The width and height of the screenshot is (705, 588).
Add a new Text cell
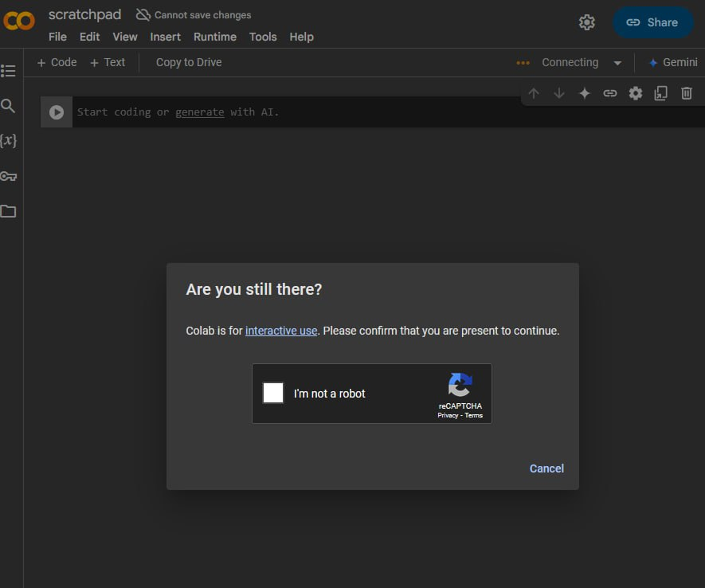(108, 62)
